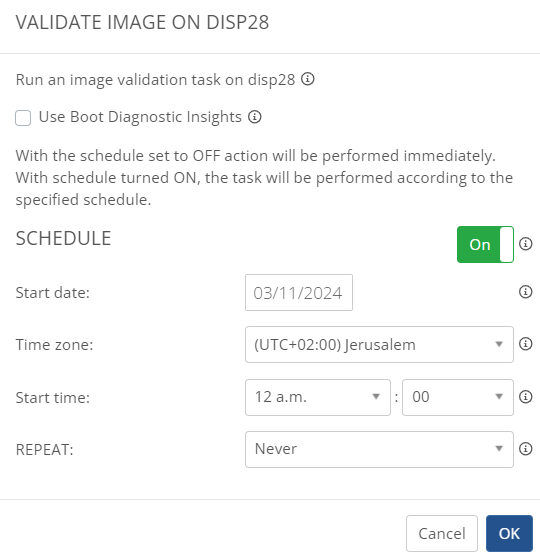The width and height of the screenshot is (540, 558).
Task: Open the info icon beside Schedule toggle
Action: click(525, 244)
